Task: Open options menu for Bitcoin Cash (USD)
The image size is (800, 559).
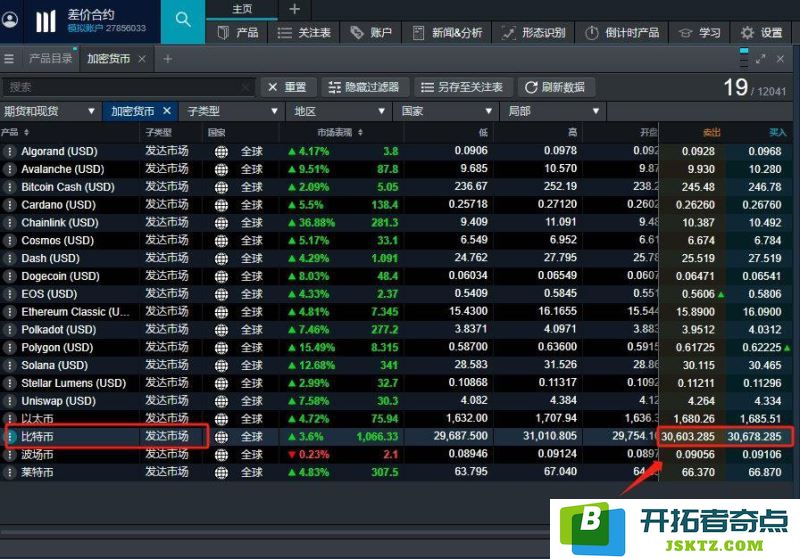Action: coord(9,187)
